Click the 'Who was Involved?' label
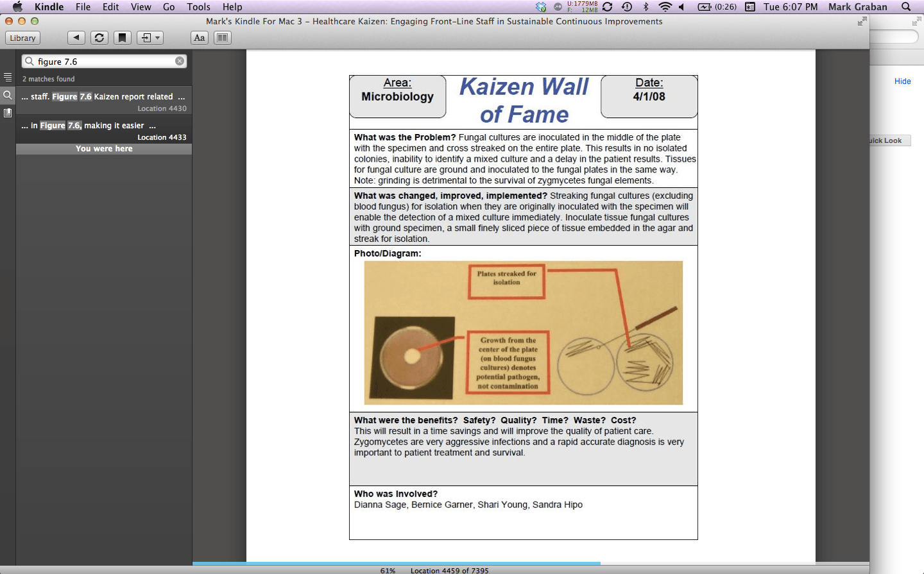The image size is (924, 574). pos(396,494)
